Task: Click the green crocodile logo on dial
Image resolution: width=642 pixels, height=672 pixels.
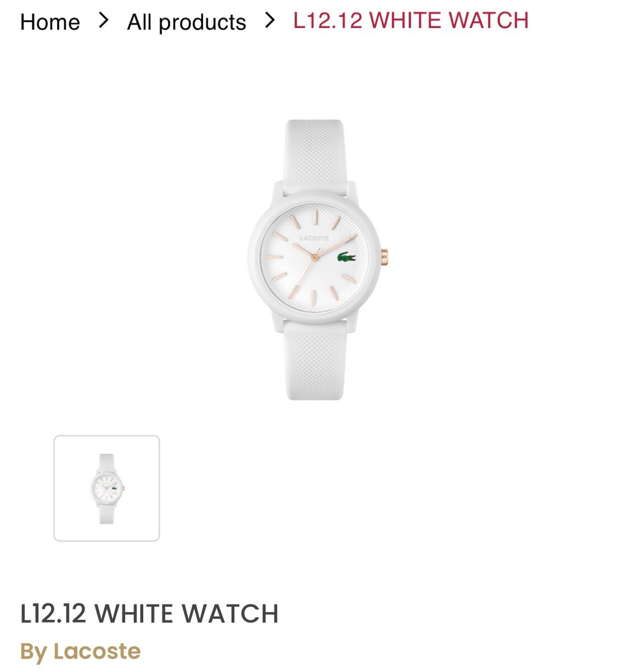Action: [x=346, y=258]
